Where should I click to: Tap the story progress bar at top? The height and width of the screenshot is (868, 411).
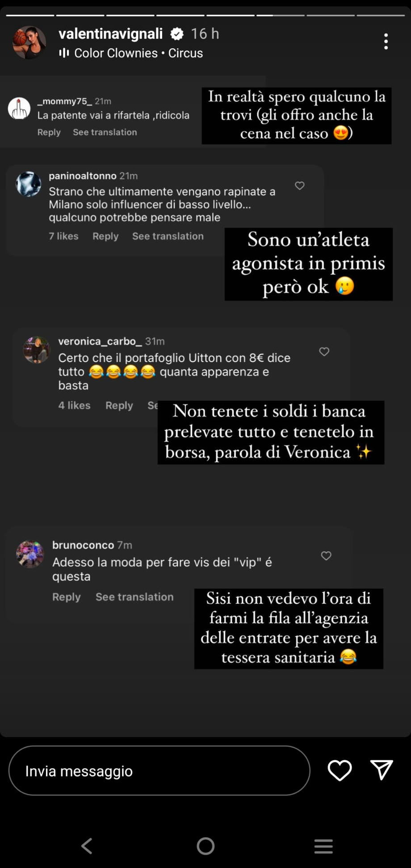pos(205,15)
